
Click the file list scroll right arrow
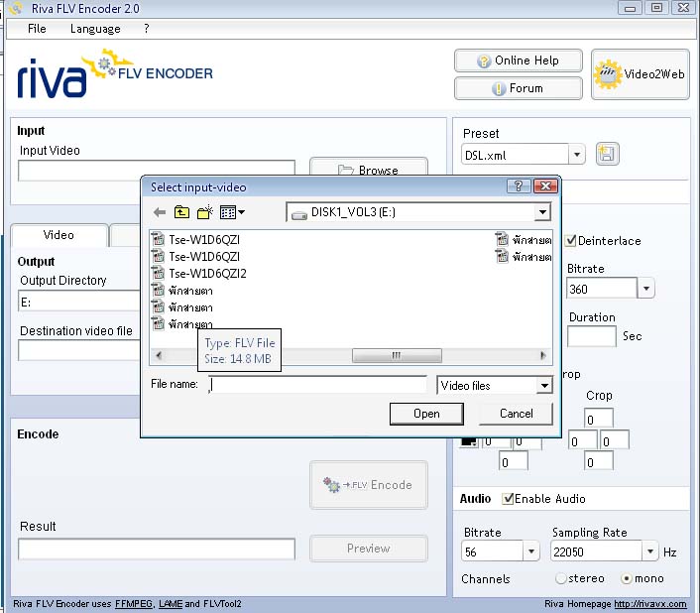click(543, 355)
